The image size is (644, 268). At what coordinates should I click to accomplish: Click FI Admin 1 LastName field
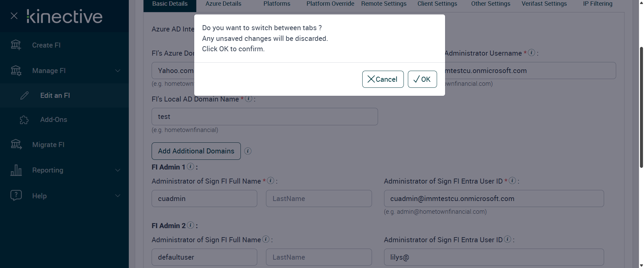(319, 199)
